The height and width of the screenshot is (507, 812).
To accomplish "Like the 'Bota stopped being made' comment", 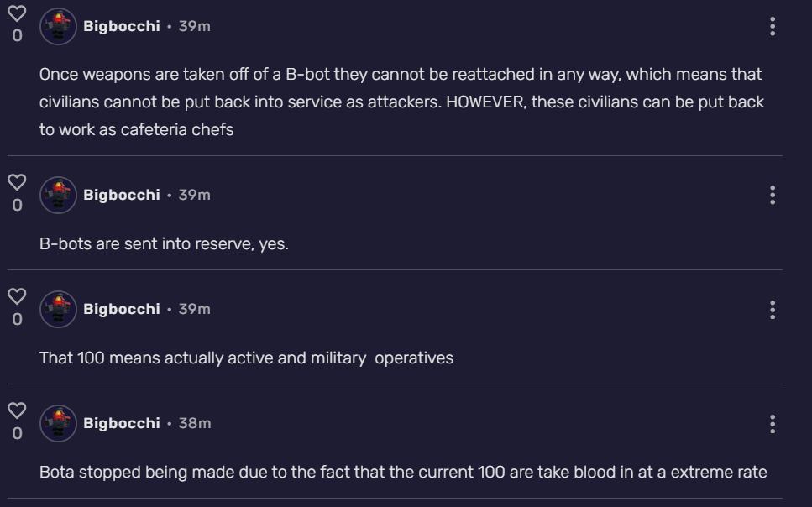I will pyautogui.click(x=17, y=410).
